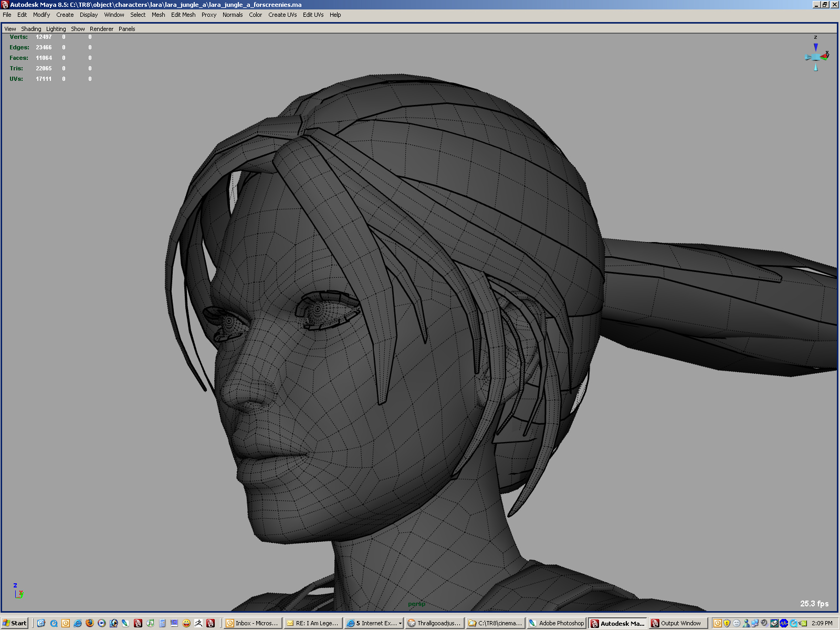Open the Normals menu
Screen dimensions: 840x630
coord(233,15)
